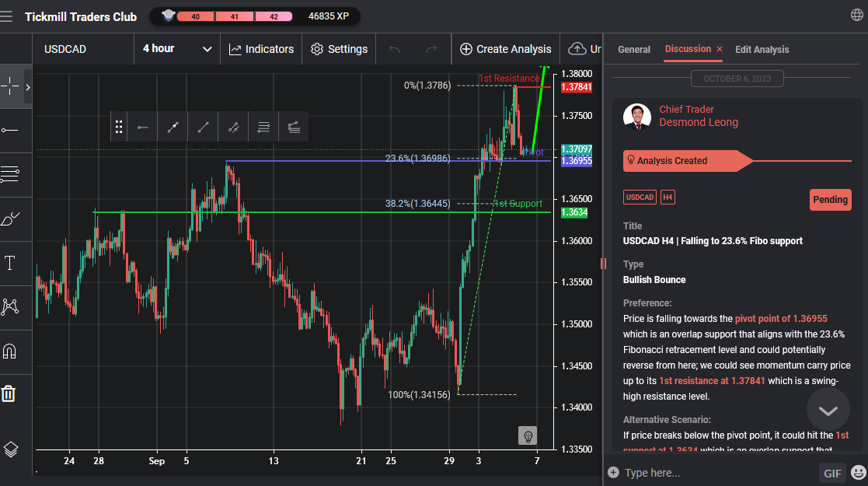This screenshot has height=486, width=868.
Task: Click the 46835 XP counter
Action: click(329, 16)
